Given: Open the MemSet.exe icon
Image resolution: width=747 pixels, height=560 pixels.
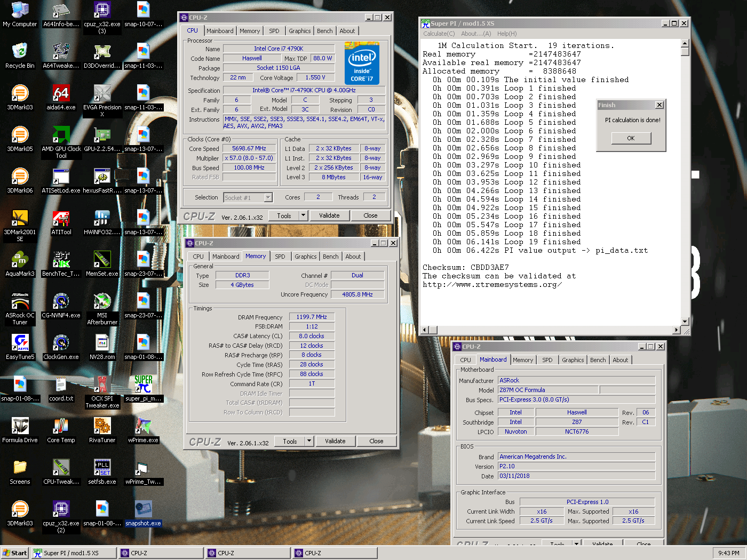Looking at the screenshot, I should (x=102, y=265).
